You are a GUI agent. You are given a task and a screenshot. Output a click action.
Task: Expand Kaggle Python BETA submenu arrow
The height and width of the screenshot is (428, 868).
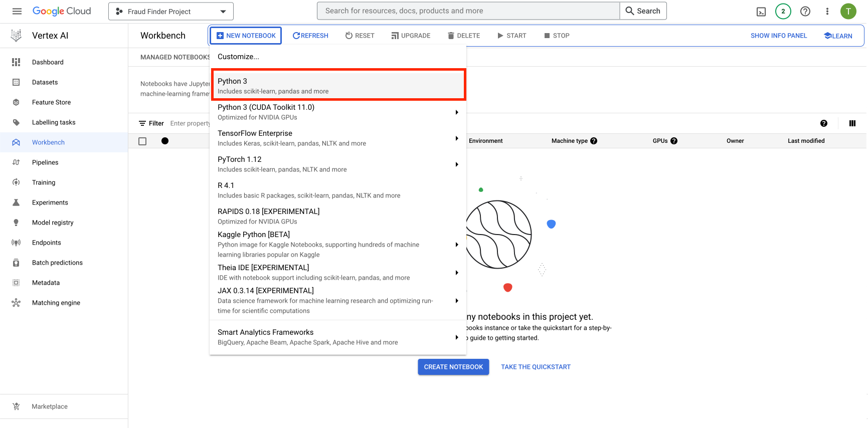pos(456,245)
